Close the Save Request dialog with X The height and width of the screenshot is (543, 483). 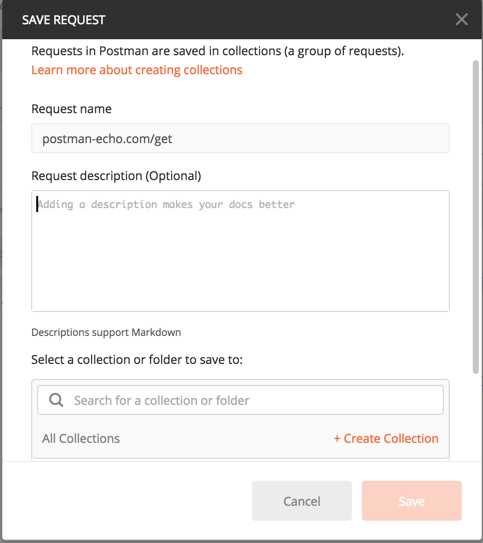[462, 19]
